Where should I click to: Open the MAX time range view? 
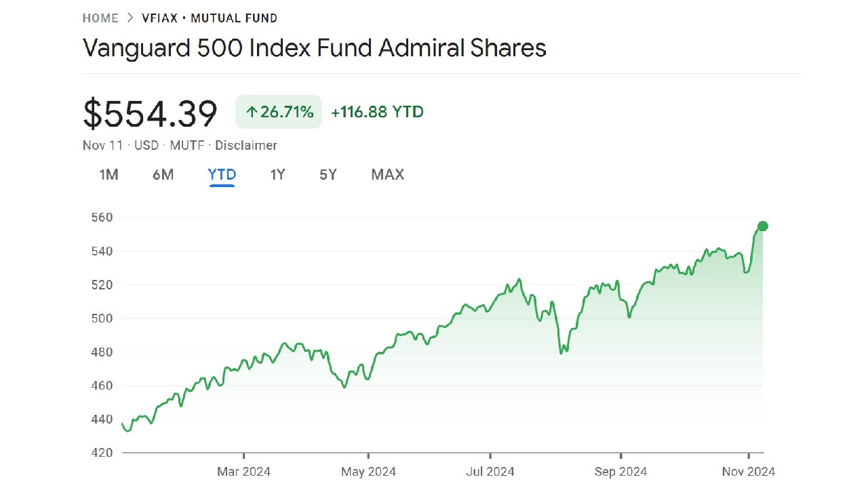(387, 175)
